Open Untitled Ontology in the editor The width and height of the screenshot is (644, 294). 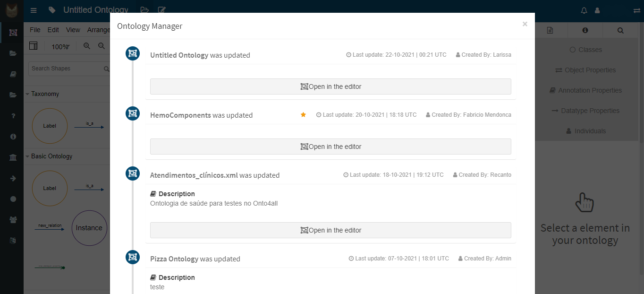coord(330,86)
